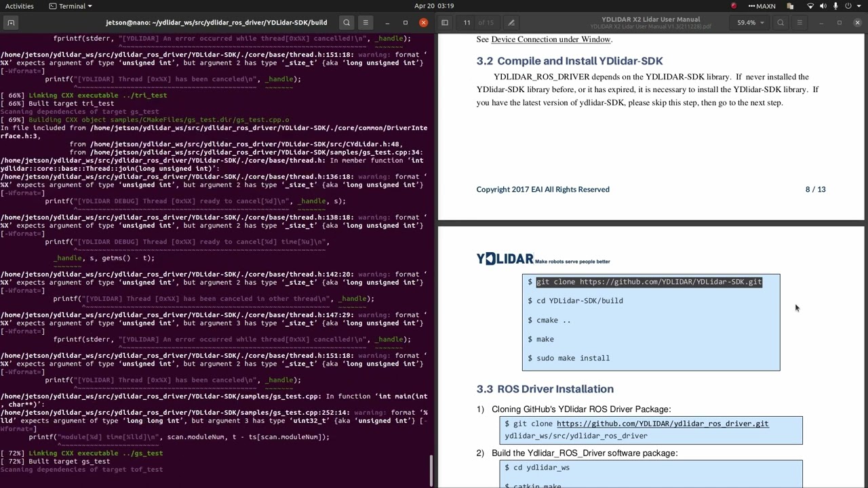Screen dimensions: 868x488
Task: Click the '8 / 13' page footer number
Action: 815,189
